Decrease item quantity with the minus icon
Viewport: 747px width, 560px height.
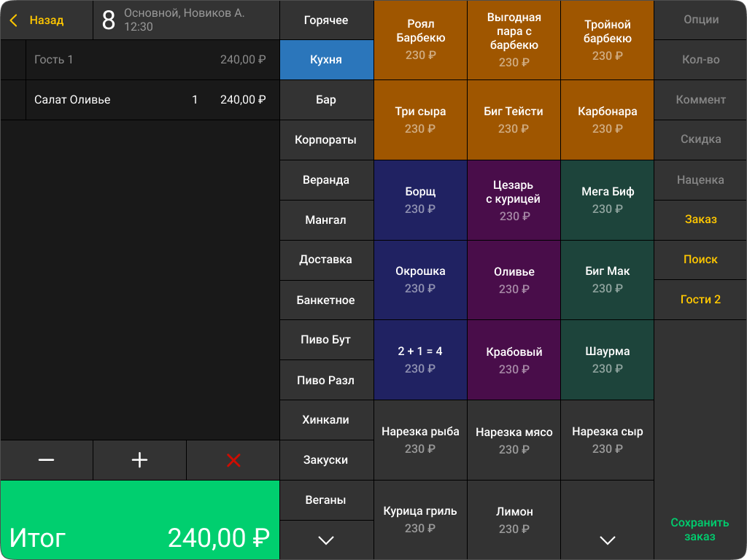pos(46,460)
